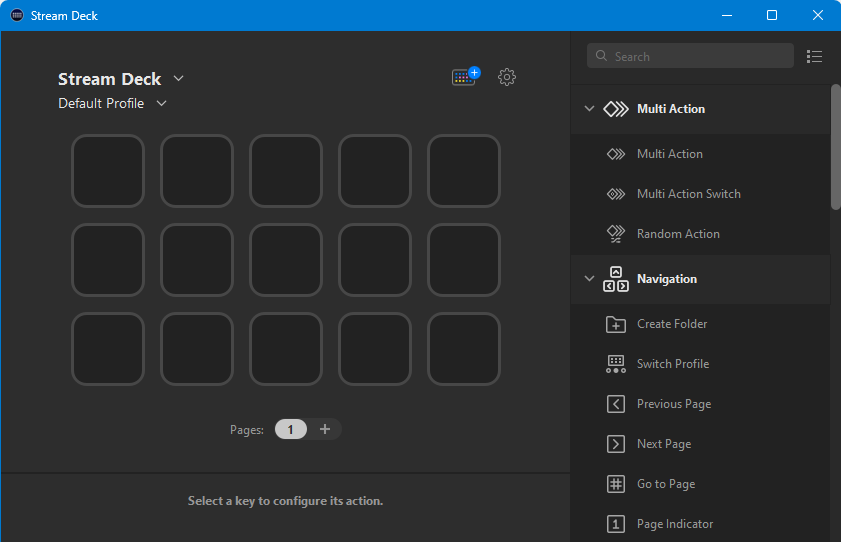Select the Previous Page icon
This screenshot has height=542, width=841.
click(x=616, y=404)
